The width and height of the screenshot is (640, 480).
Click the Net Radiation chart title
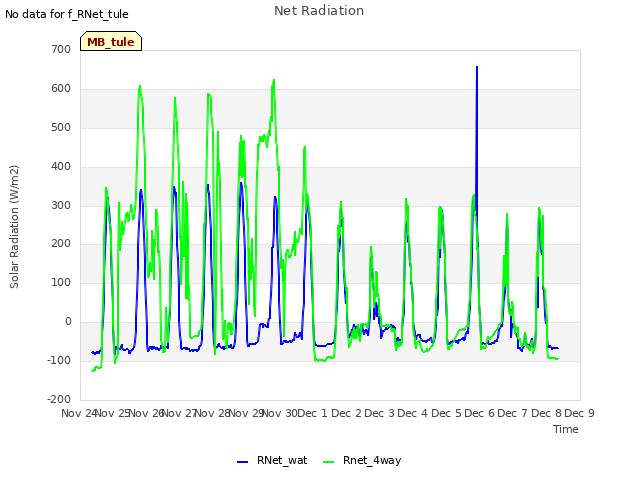tap(319, 11)
